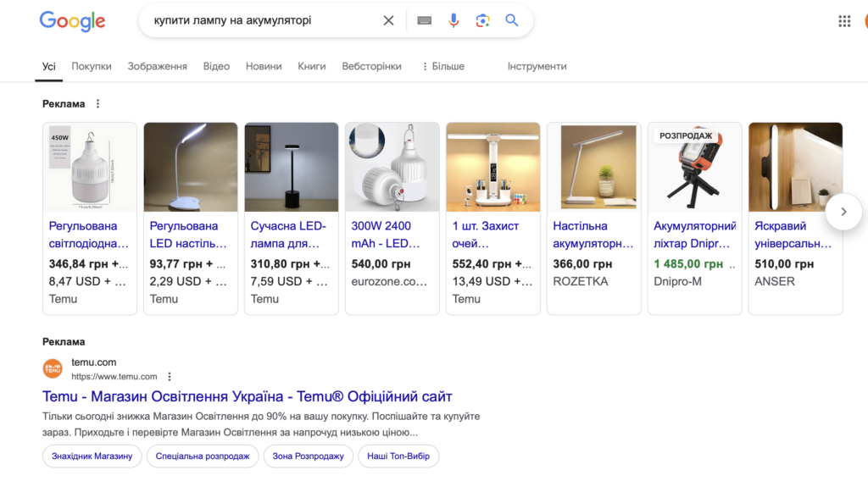Viewport: 868px width, 481px height.
Task: Open the white flexible desk lamp image
Action: click(191, 167)
